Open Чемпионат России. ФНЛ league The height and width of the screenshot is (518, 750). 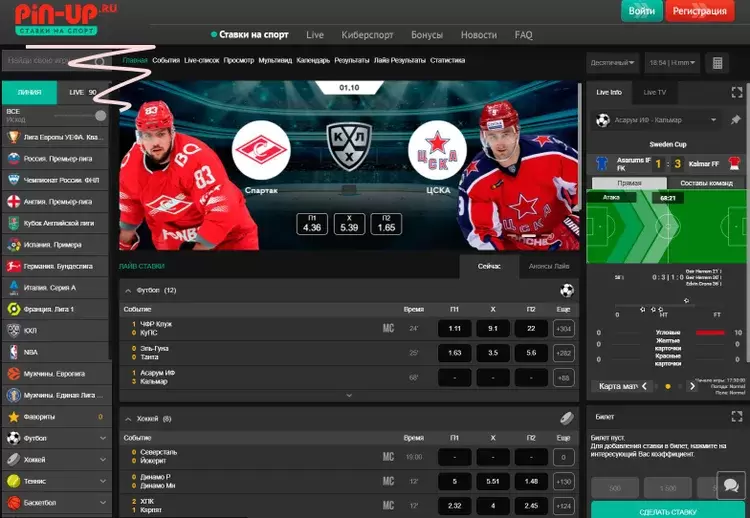click(55, 180)
